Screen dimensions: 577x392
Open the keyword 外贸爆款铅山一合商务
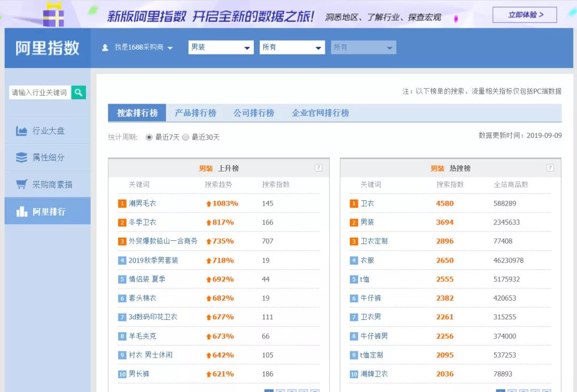pyautogui.click(x=163, y=241)
